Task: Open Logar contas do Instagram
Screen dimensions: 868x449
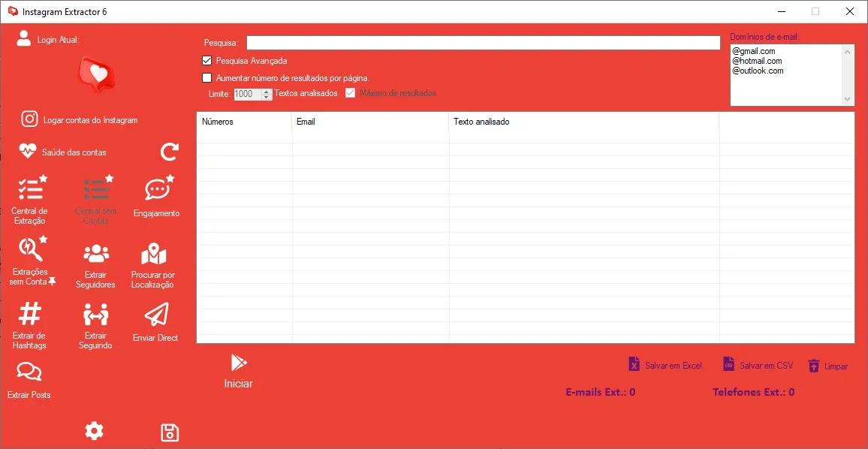Action: click(80, 119)
